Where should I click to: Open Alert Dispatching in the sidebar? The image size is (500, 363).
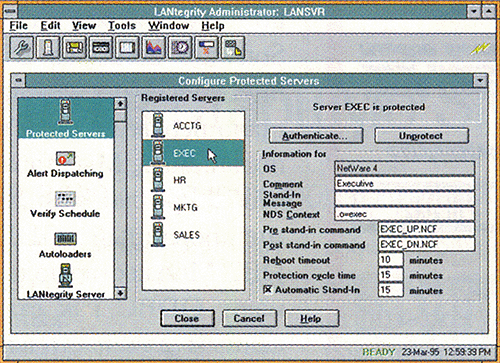(65, 164)
